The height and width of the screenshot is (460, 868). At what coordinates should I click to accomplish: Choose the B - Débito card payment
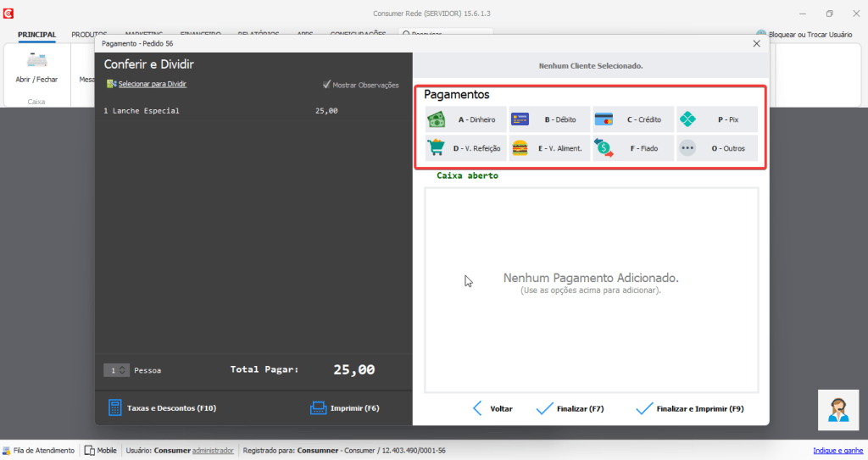coord(549,119)
